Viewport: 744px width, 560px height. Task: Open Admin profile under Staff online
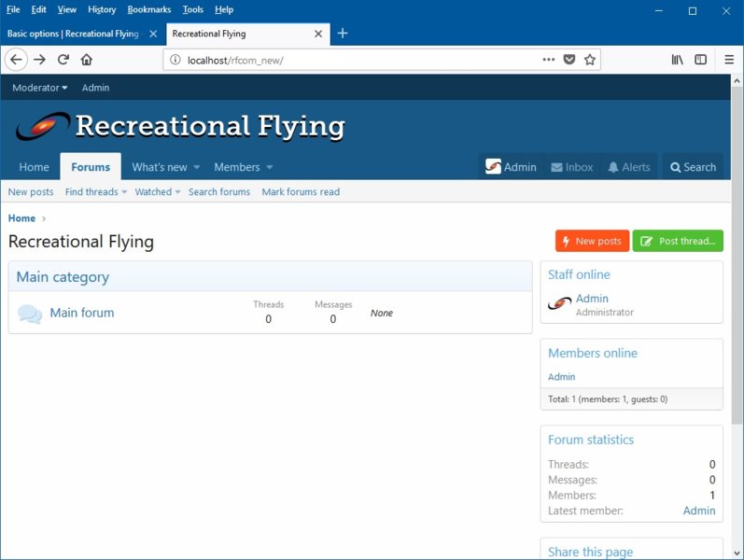pos(592,299)
